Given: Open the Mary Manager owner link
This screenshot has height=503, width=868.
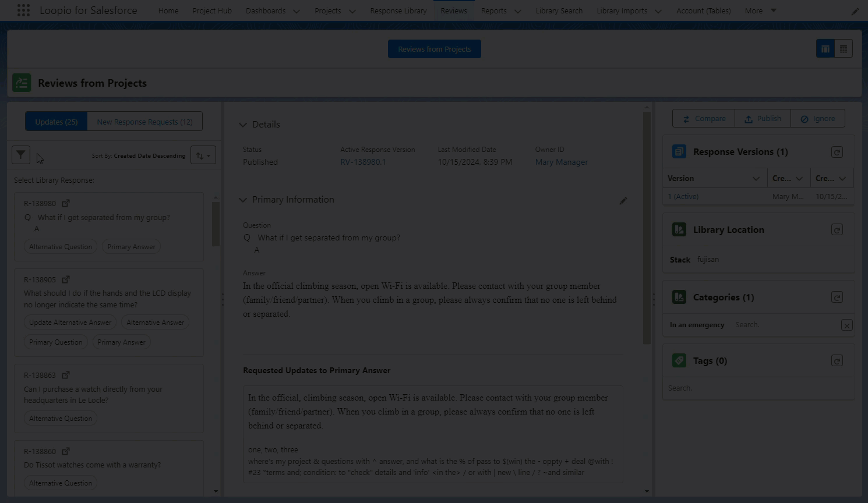Looking at the screenshot, I should [x=562, y=162].
